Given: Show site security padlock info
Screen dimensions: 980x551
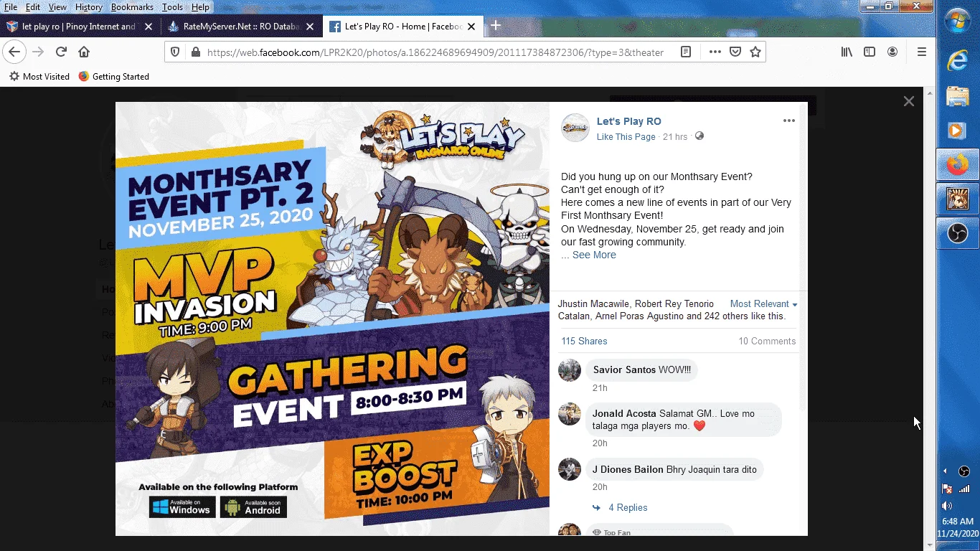Looking at the screenshot, I should [194, 52].
